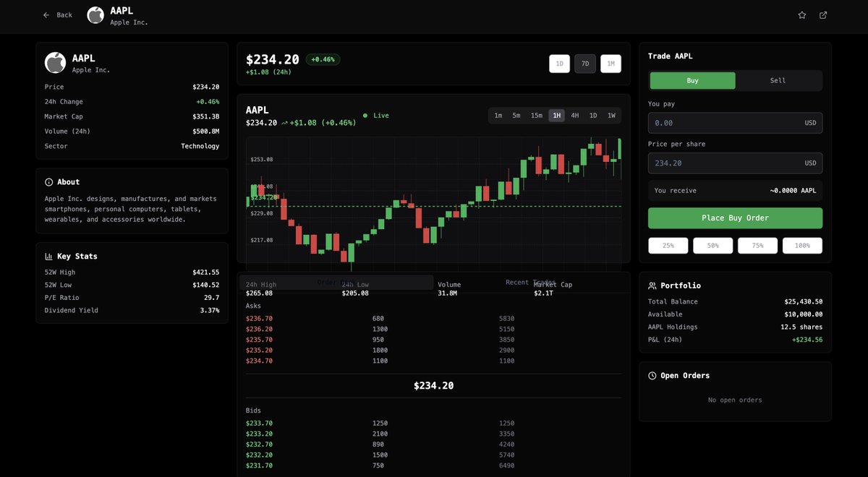Click the 52W Low value $140.52
The image size is (868, 477).
pyautogui.click(x=205, y=285)
